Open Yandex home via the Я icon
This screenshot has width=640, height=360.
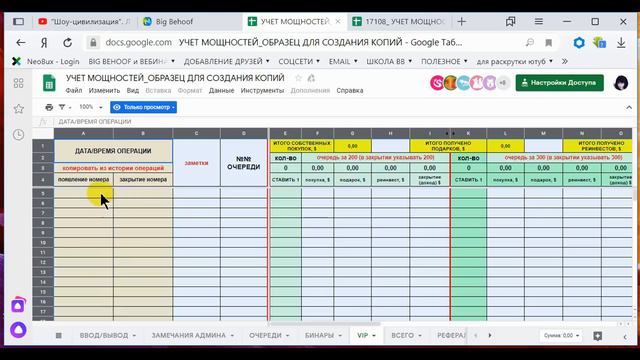click(44, 42)
